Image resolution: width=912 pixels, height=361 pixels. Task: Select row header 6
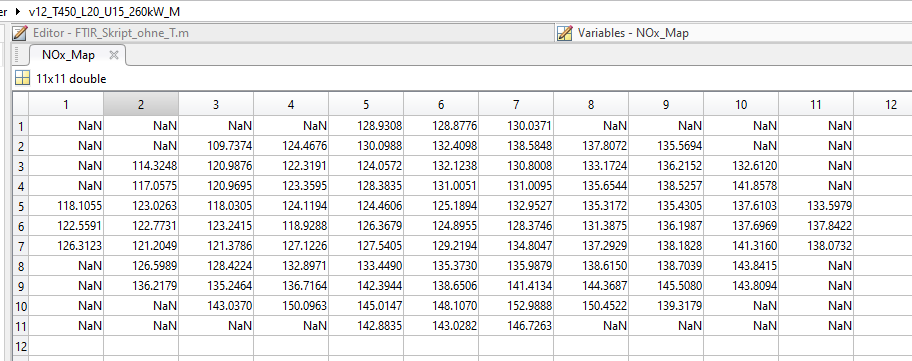click(20, 226)
